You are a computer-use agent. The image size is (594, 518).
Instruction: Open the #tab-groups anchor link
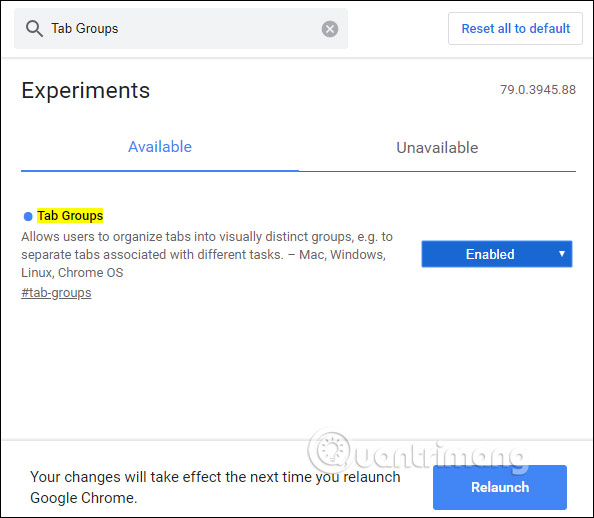click(x=56, y=293)
